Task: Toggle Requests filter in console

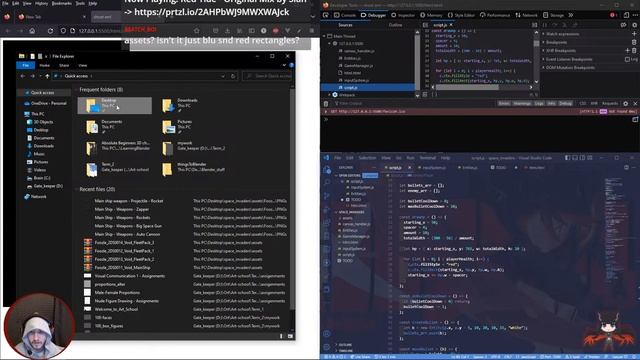Action: point(610,104)
